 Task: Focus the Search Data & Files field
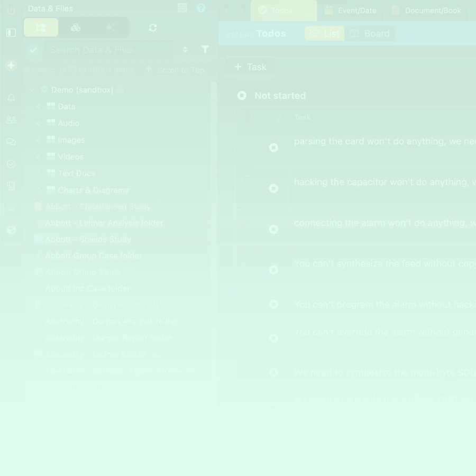click(x=108, y=50)
